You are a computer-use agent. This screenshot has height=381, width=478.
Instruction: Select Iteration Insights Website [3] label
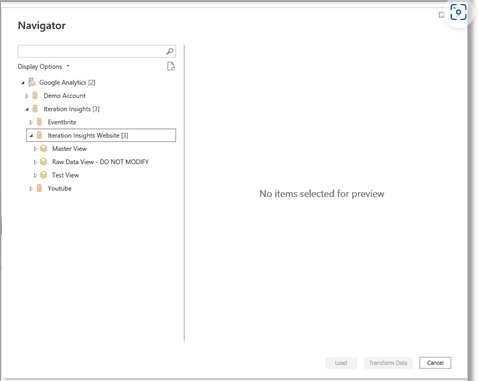[x=88, y=135]
